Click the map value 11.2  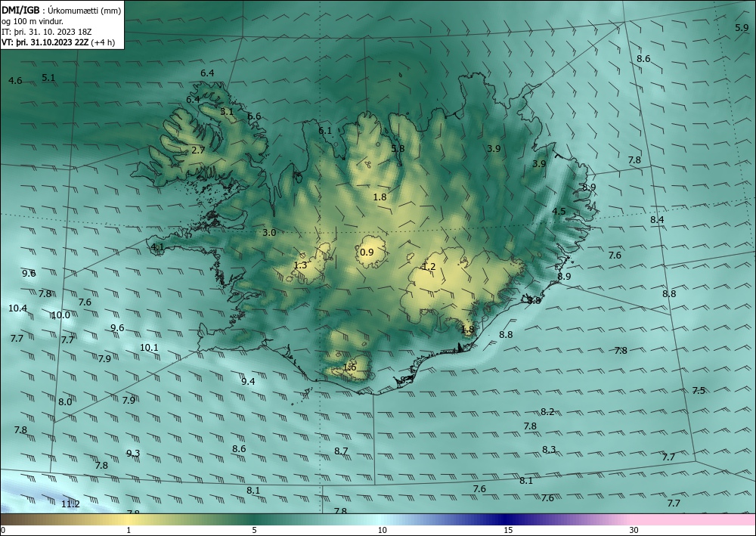(x=70, y=504)
